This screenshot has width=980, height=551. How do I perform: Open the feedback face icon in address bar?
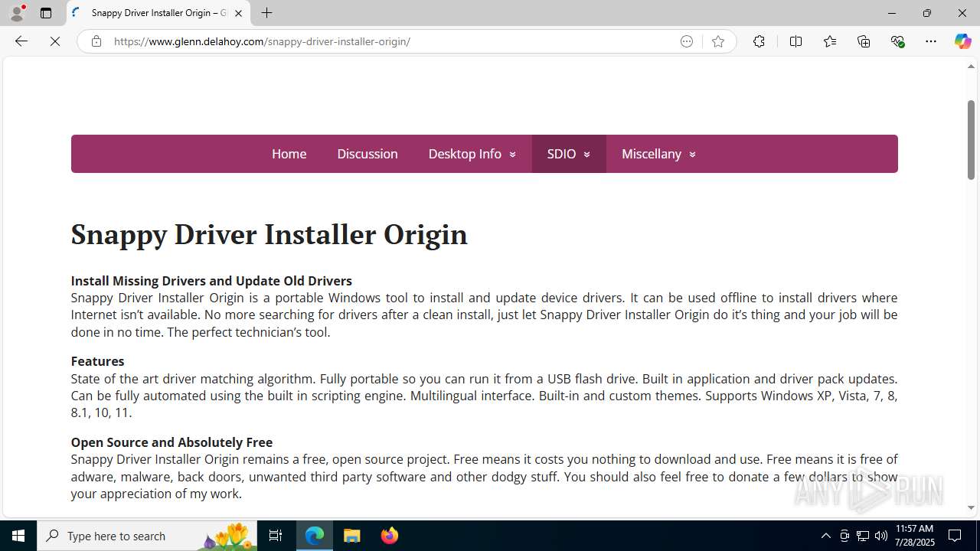pyautogui.click(x=687, y=41)
